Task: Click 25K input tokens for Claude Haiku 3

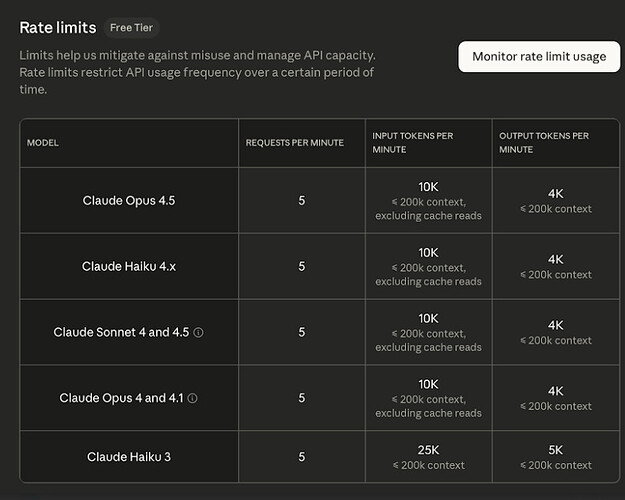Action: pos(428,450)
